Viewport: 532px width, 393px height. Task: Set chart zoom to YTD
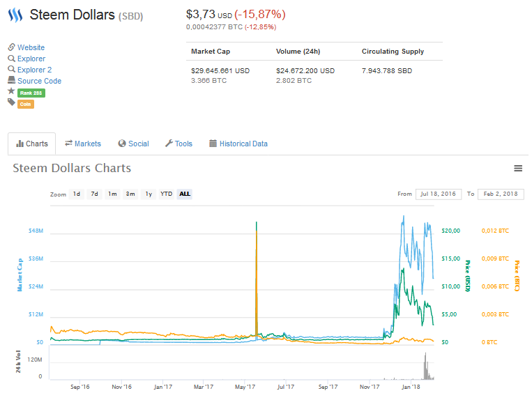[x=166, y=194]
